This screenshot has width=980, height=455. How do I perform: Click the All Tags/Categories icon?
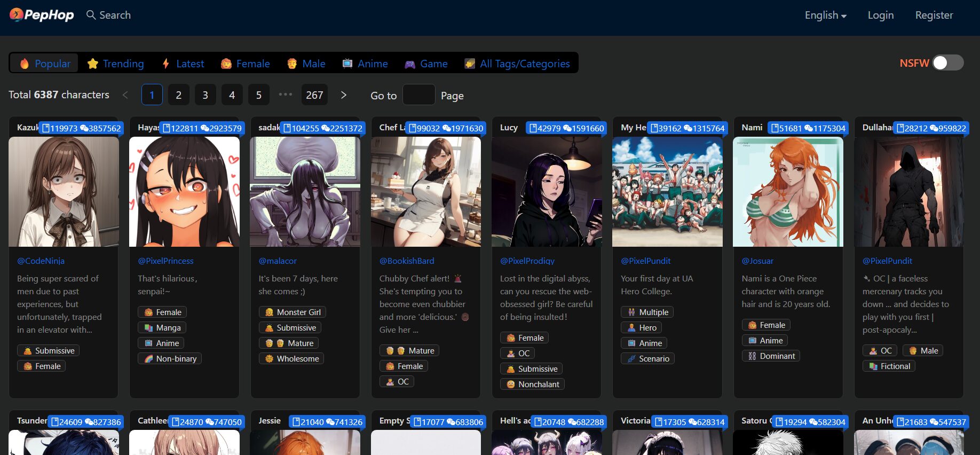click(470, 64)
